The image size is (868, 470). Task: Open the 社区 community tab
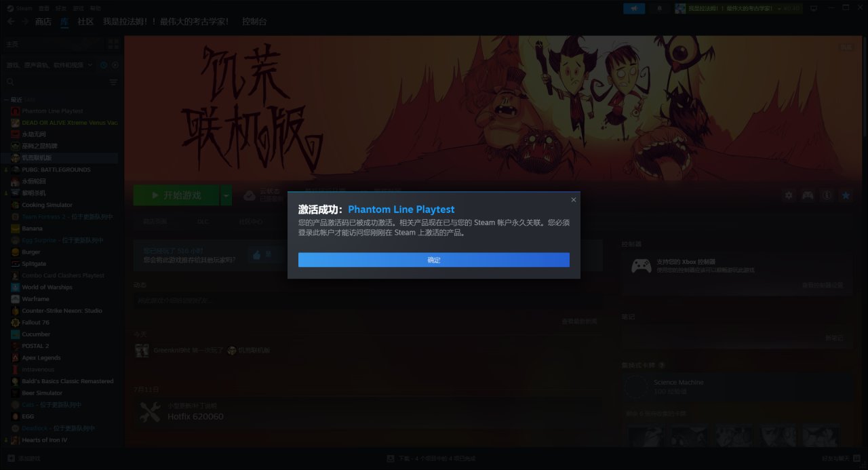coord(85,22)
